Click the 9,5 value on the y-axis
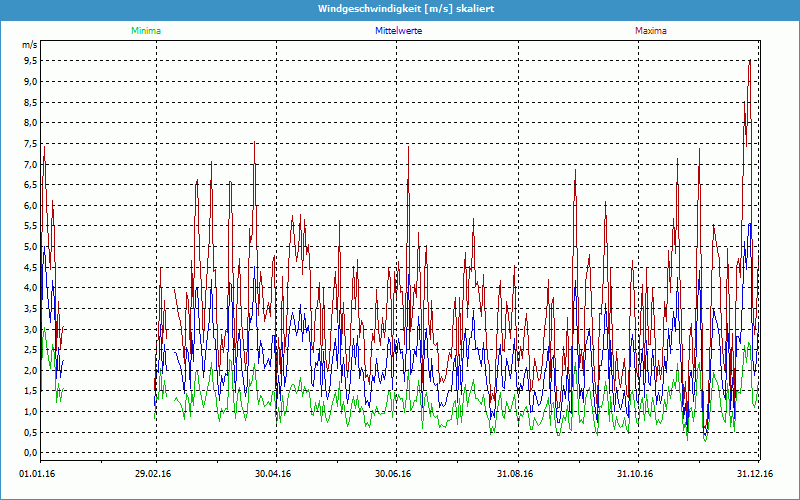 click(x=30, y=61)
